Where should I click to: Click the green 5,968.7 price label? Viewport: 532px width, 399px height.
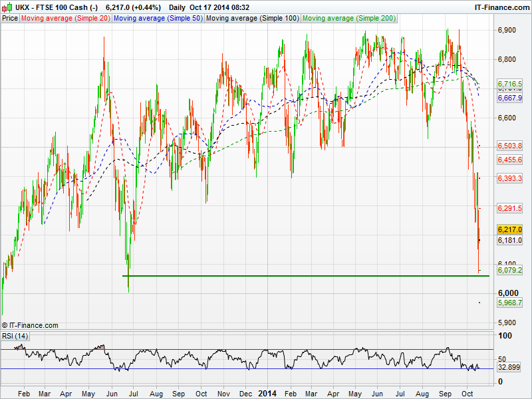(x=509, y=302)
